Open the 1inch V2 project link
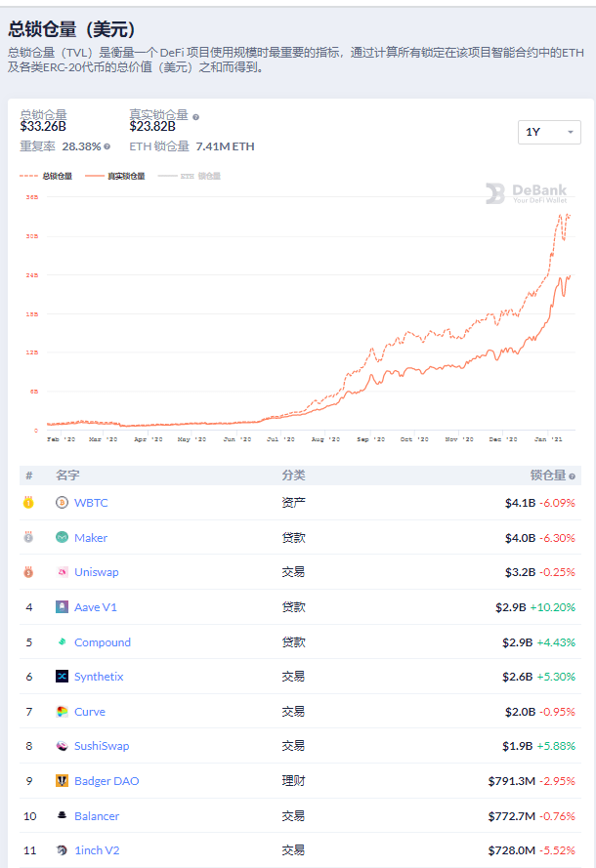This screenshot has height=868, width=596. pos(97,850)
